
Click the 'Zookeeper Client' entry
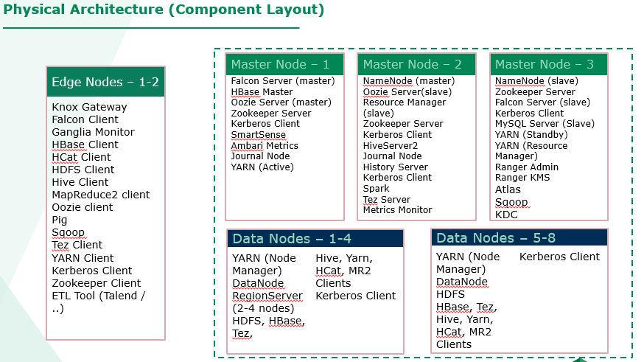tap(96, 283)
